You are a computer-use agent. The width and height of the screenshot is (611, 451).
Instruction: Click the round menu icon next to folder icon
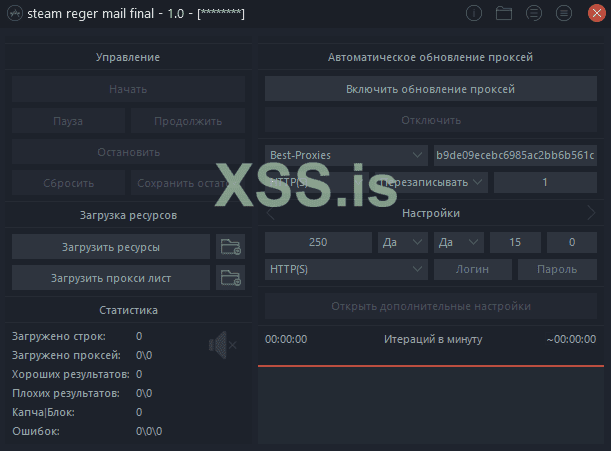coord(534,14)
